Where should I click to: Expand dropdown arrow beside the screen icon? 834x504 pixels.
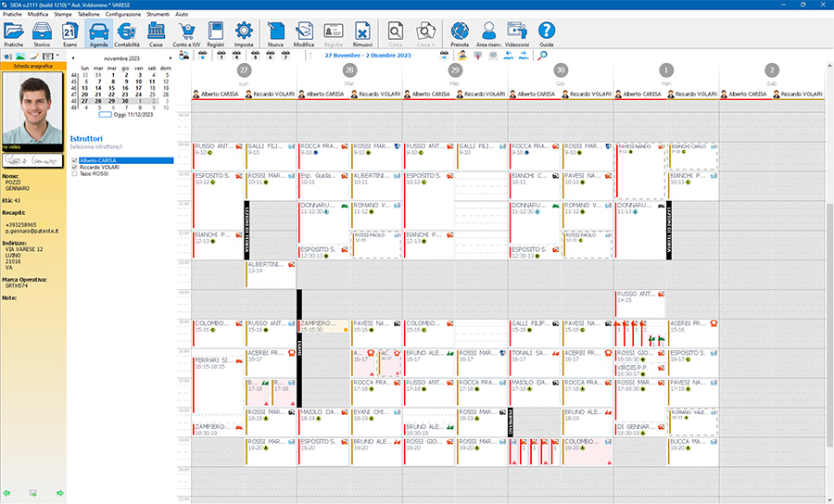pyautogui.click(x=58, y=57)
